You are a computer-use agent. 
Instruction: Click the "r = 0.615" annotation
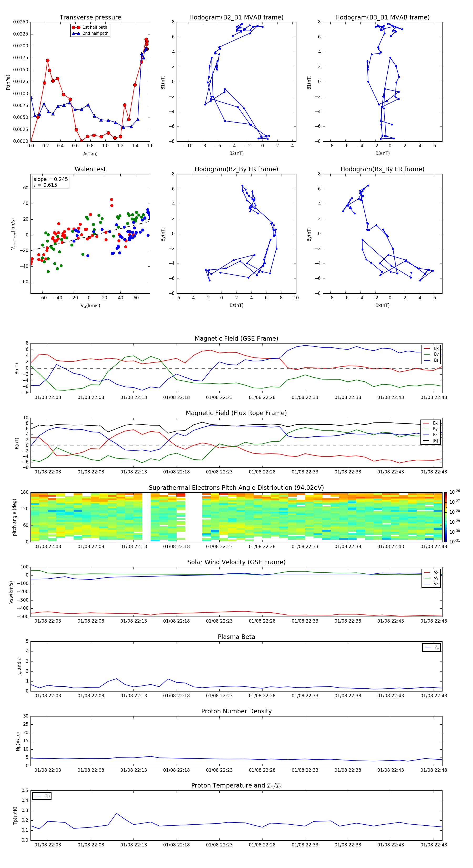point(45,185)
